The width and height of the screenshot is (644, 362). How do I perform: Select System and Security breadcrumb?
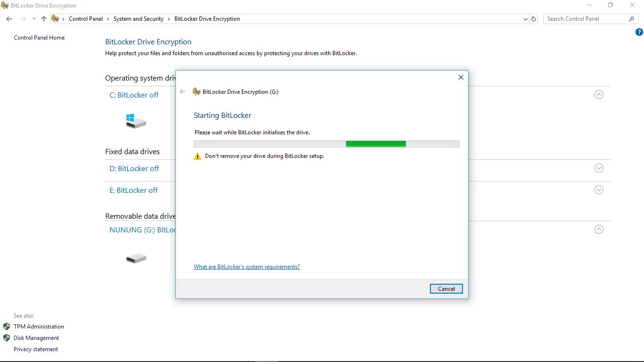click(139, 19)
